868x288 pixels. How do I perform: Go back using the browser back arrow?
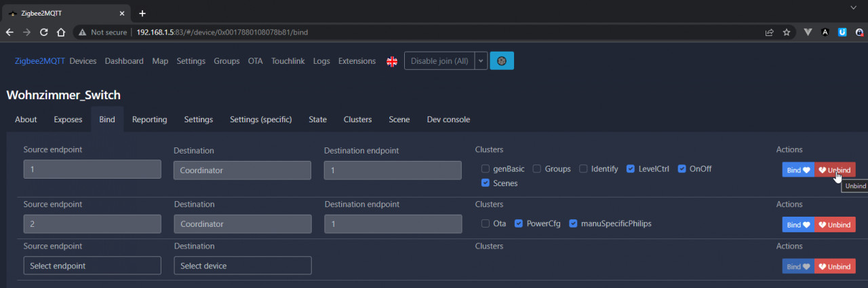pos(11,32)
